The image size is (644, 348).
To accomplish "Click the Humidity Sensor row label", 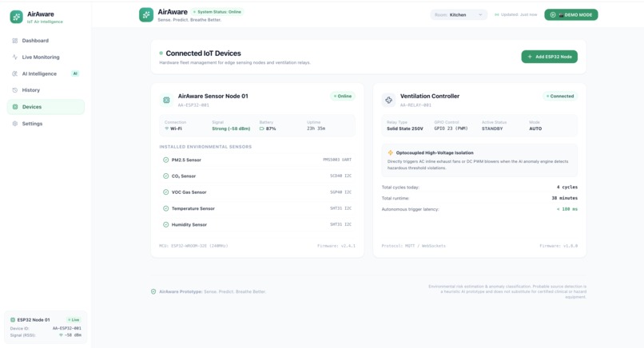I will pyautogui.click(x=189, y=224).
